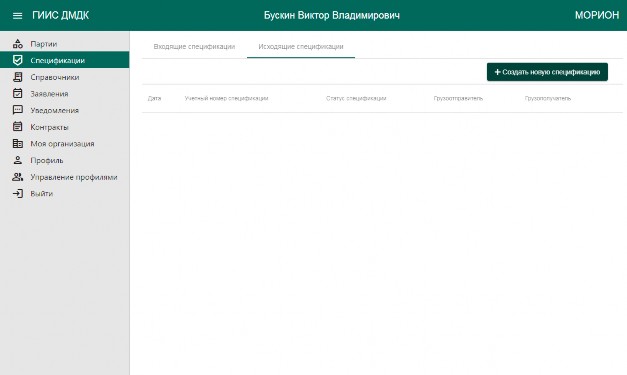Click the Спецификации shield icon
This screenshot has width=627, height=375.
point(18,60)
